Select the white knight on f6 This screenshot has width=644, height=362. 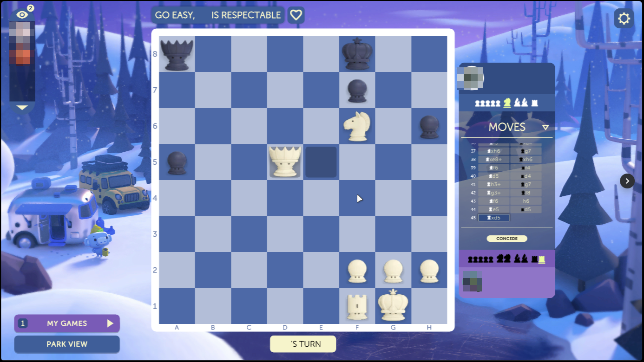coord(357,126)
